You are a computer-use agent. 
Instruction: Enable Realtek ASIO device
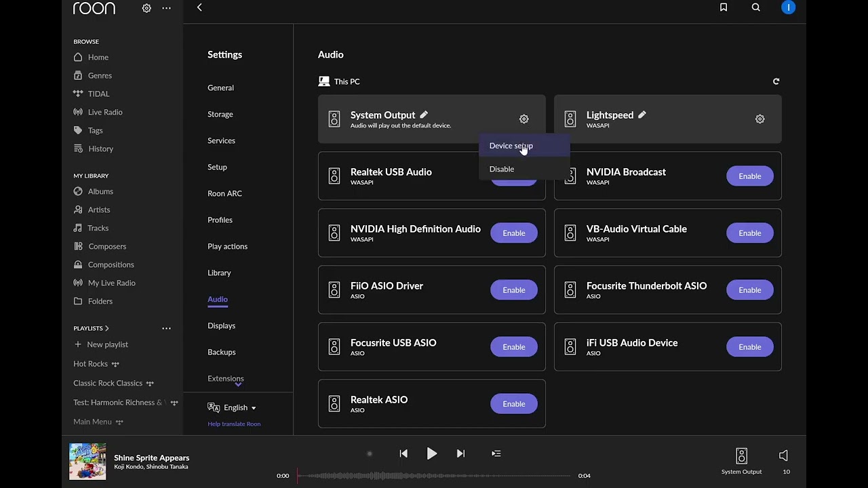(x=514, y=404)
